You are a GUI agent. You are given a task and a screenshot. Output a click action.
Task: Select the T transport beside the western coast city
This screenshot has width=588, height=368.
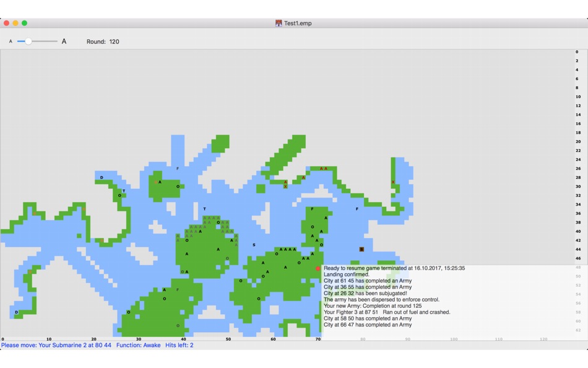click(124, 191)
